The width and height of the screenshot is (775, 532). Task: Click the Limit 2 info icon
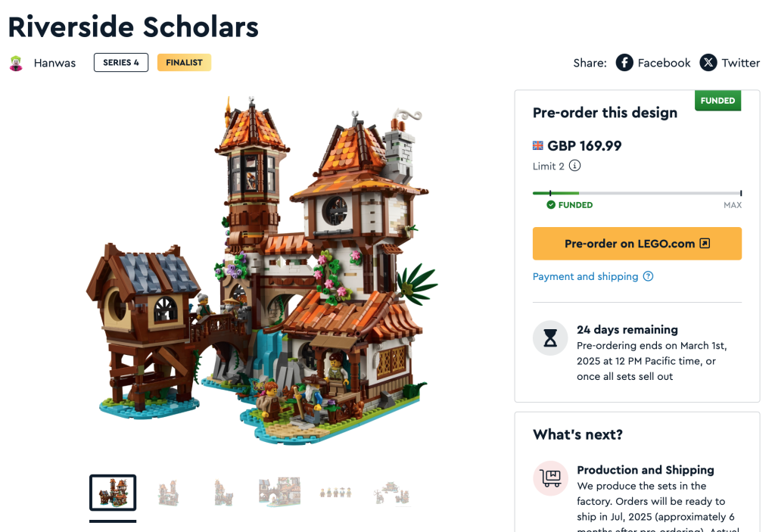point(575,166)
